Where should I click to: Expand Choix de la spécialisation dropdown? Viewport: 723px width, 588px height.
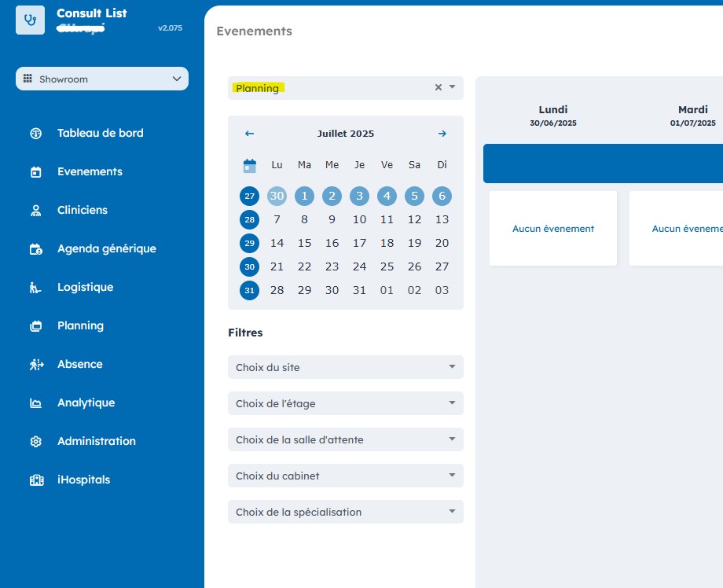(x=345, y=512)
